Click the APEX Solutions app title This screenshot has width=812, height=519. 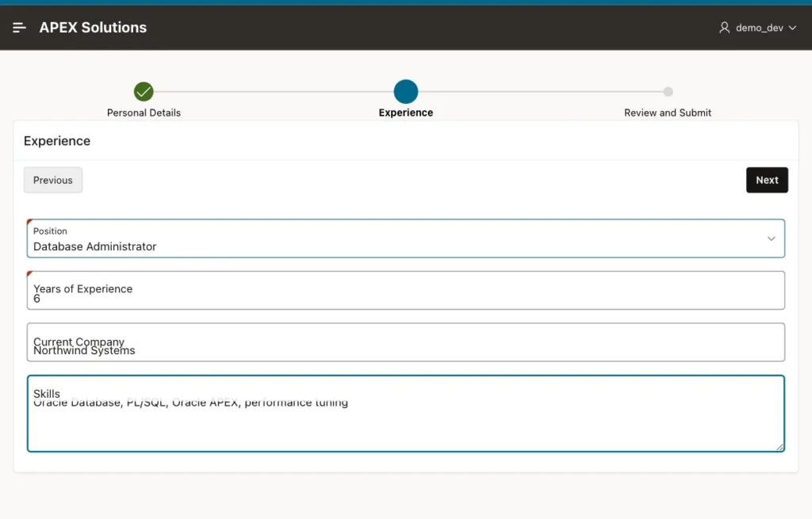coord(93,28)
